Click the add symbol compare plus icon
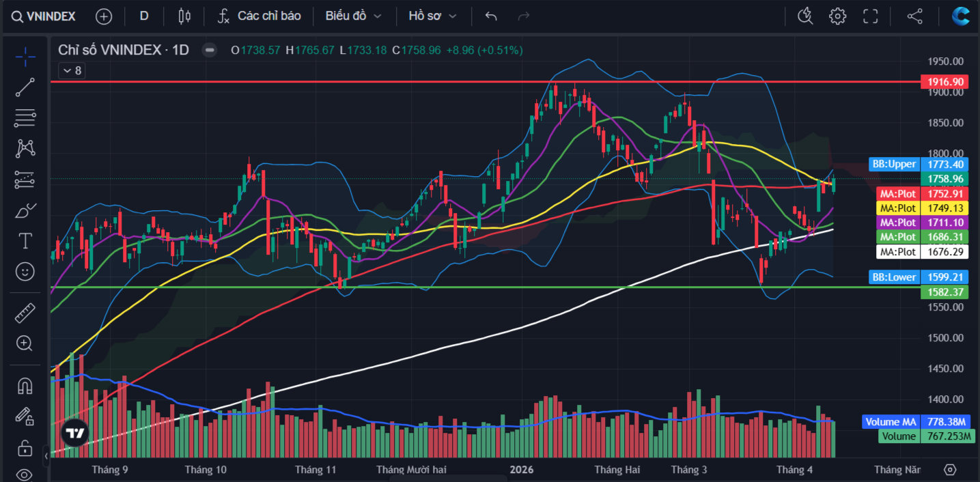Image resolution: width=980 pixels, height=482 pixels. (104, 16)
